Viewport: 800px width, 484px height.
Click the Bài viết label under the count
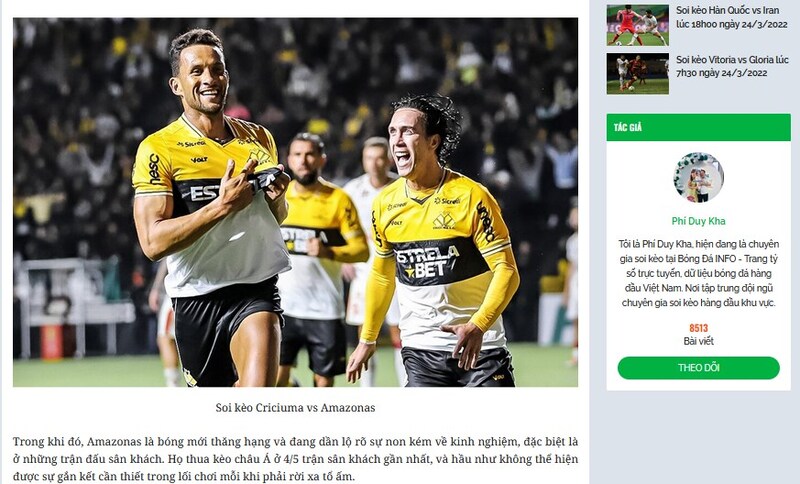(x=698, y=341)
